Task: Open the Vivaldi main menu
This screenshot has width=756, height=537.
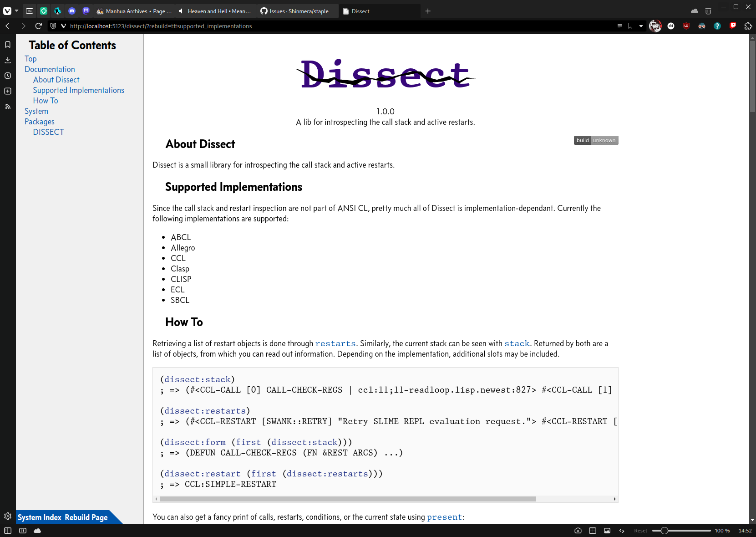Action: (x=7, y=11)
